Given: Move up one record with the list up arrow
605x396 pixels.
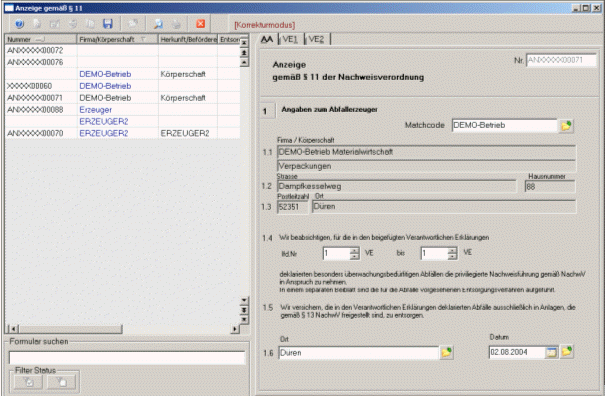Looking at the screenshot, I should point(244,62).
